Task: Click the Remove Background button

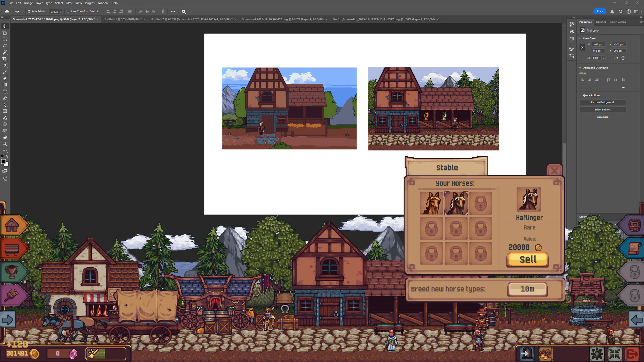Action: point(602,102)
